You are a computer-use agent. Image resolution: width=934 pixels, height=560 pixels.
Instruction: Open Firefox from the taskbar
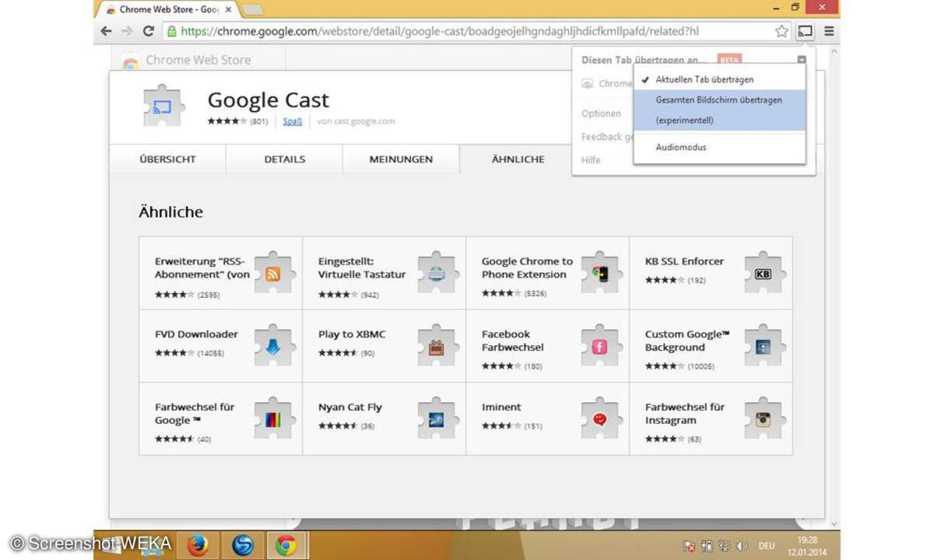198,546
